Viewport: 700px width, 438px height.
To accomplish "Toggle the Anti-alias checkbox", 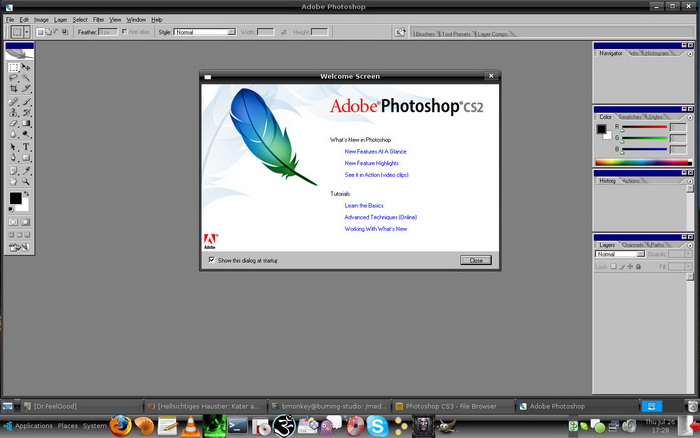I will point(124,32).
